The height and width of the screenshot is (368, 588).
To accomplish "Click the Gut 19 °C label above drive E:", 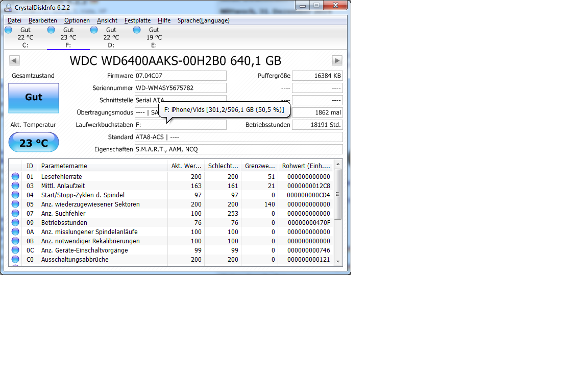I will point(154,33).
